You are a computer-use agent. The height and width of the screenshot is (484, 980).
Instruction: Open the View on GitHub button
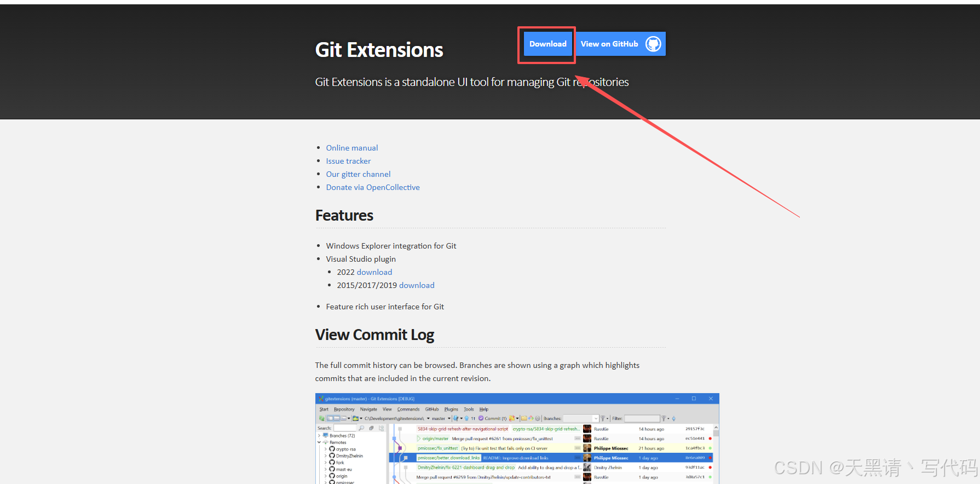coord(620,44)
